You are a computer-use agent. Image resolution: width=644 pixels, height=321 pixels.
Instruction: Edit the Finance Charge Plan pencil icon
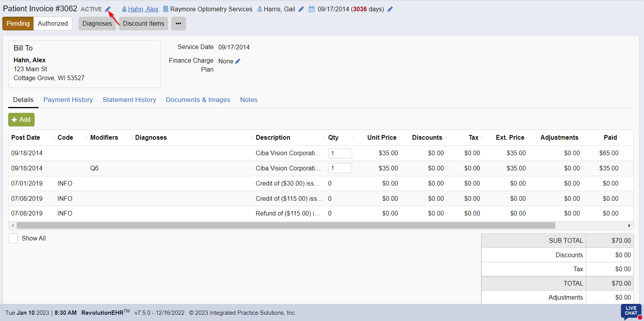pos(238,61)
